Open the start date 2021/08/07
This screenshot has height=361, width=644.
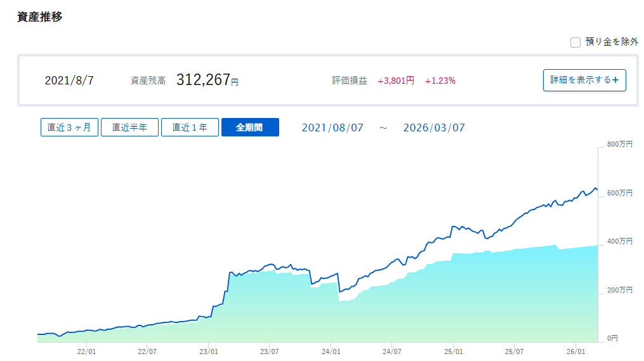[332, 128]
